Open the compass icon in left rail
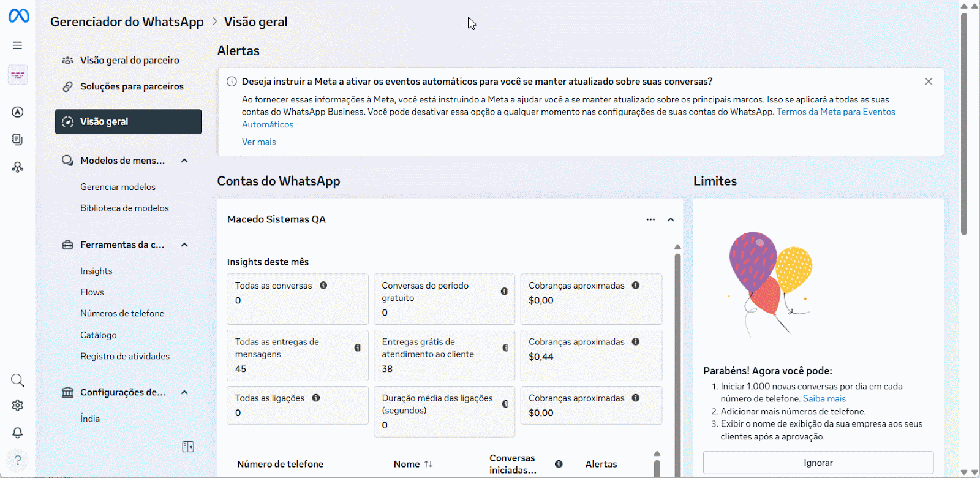The image size is (980, 478). tap(18, 112)
